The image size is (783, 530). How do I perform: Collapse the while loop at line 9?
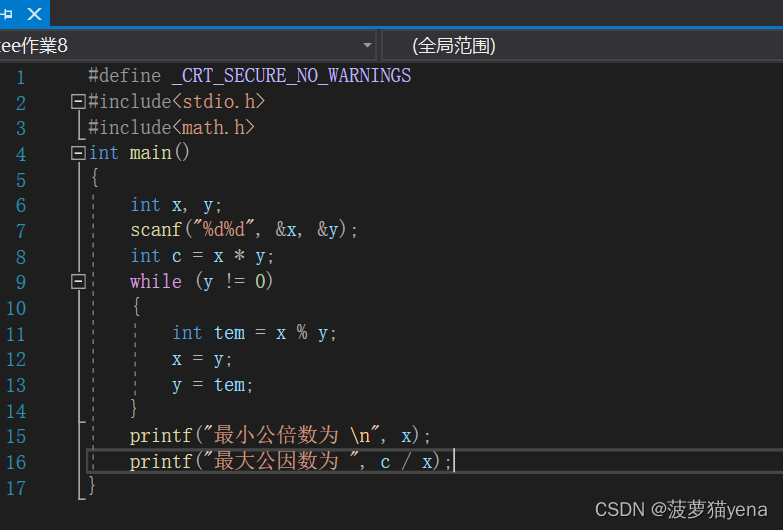pos(78,281)
